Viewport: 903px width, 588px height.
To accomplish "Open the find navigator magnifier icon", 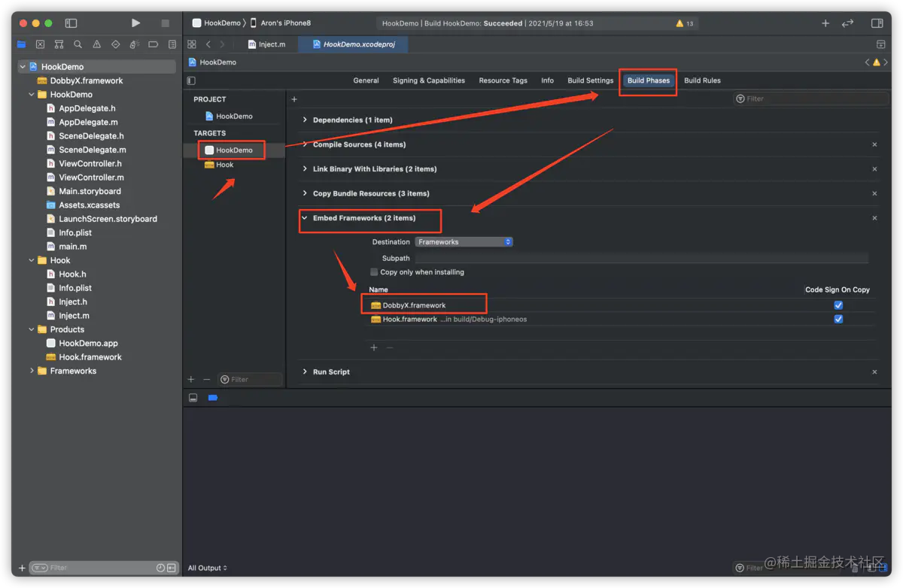I will coord(78,44).
